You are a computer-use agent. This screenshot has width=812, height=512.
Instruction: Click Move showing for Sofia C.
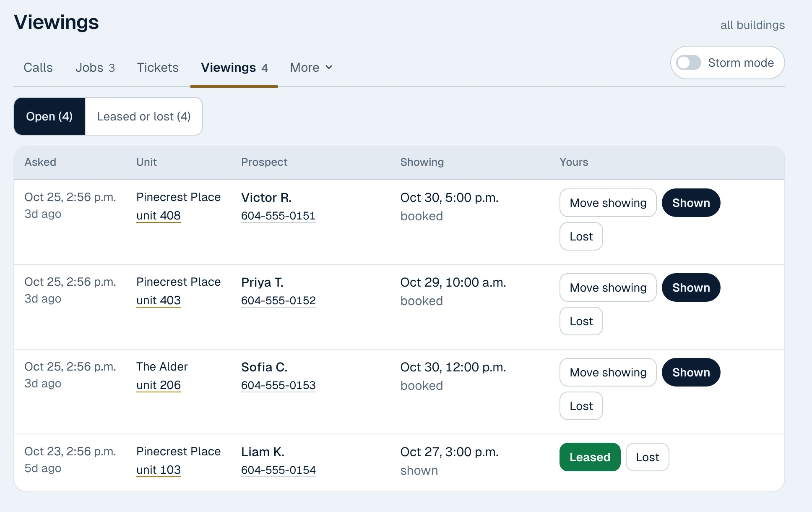click(608, 372)
